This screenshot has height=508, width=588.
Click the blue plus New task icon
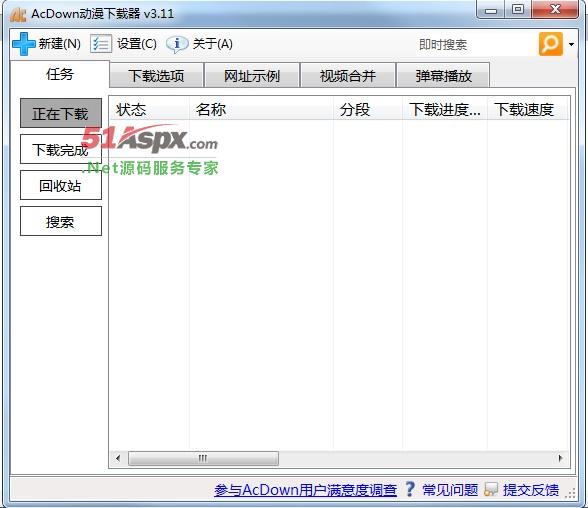(24, 44)
